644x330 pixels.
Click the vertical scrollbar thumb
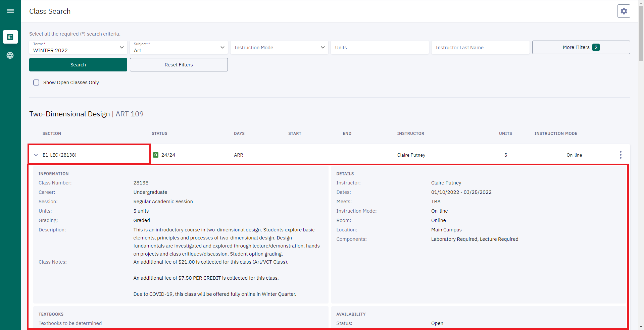641,34
